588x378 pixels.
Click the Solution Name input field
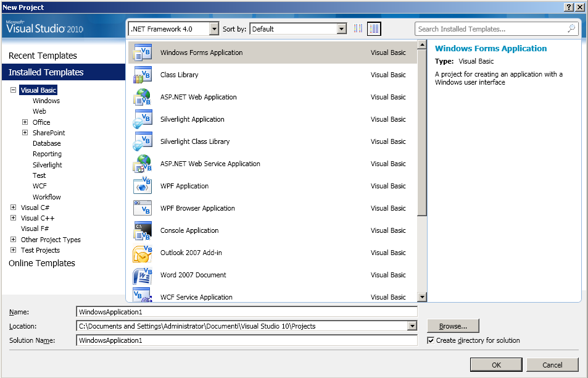coord(247,340)
